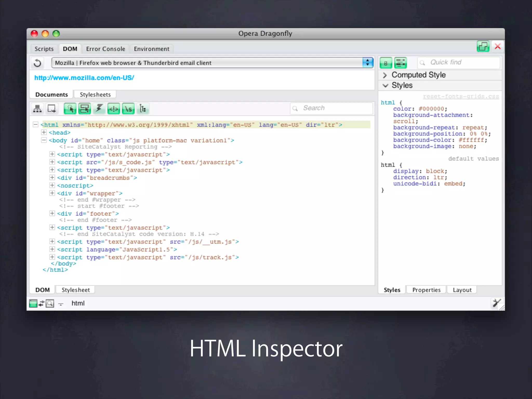Select the SiteCatalyst Reporting comment
The height and width of the screenshot is (399, 532).
click(x=115, y=147)
